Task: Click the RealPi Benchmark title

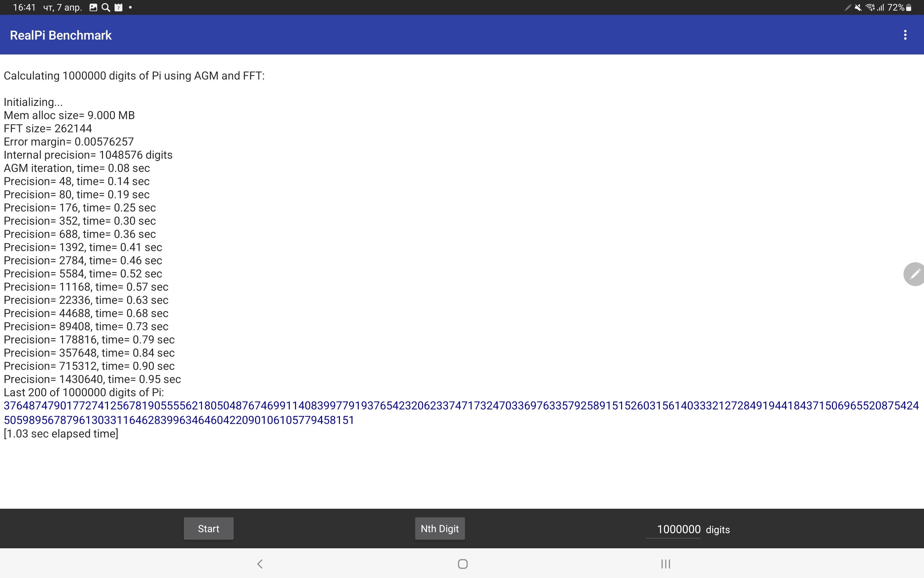Action: click(x=61, y=35)
